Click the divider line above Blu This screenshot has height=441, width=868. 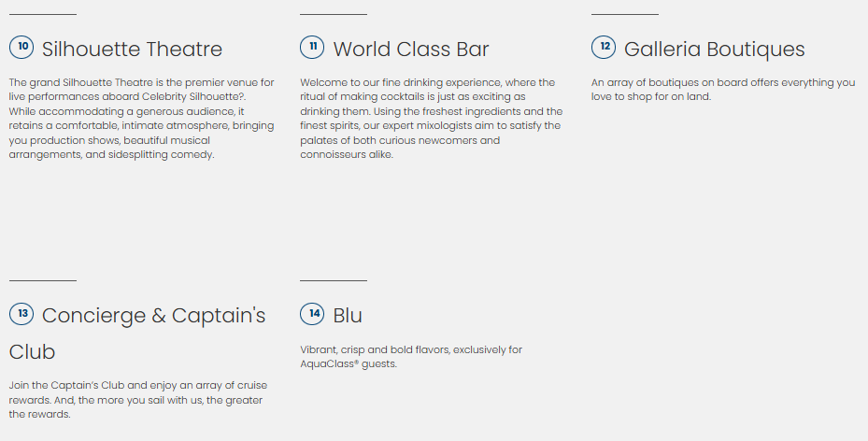pyautogui.click(x=334, y=280)
